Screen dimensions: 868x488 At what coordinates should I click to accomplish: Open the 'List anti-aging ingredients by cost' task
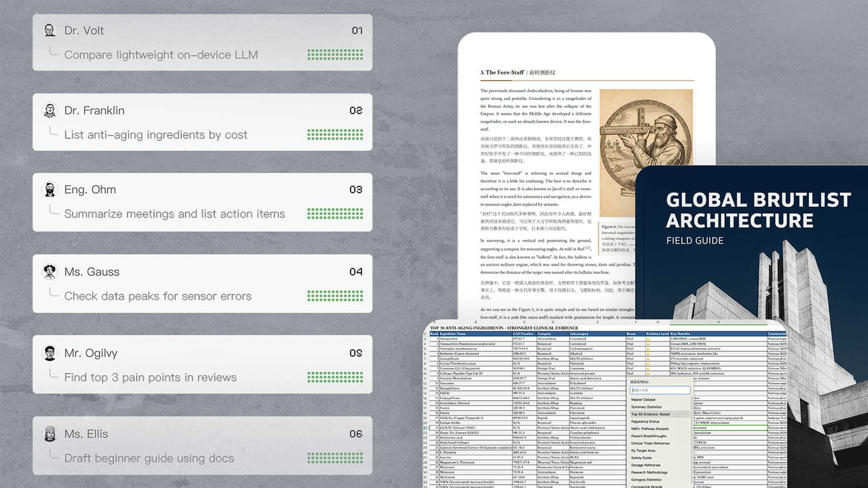pos(156,135)
